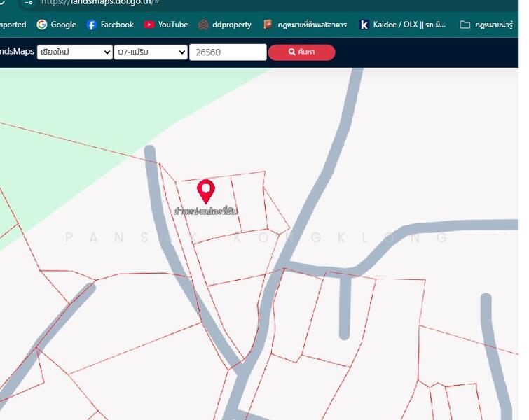Click the red location pin on the map
This screenshot has height=420, width=529.
205,190
